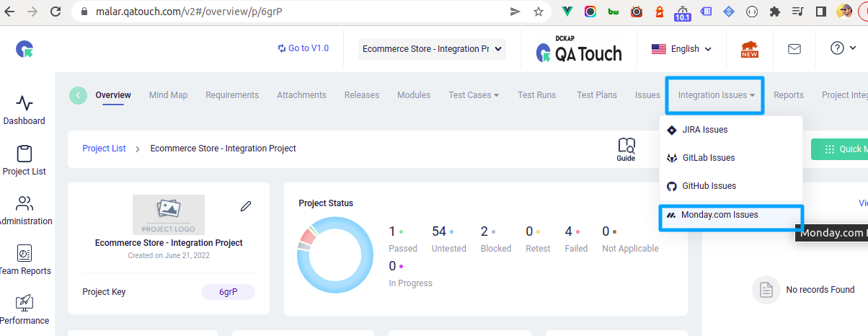Click the Not Applicable status label

[x=630, y=249]
